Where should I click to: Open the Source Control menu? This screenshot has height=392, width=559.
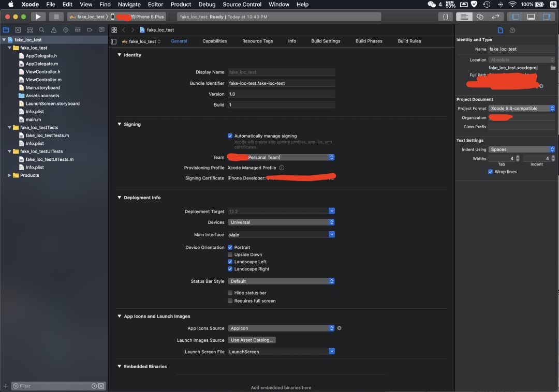tap(242, 4)
